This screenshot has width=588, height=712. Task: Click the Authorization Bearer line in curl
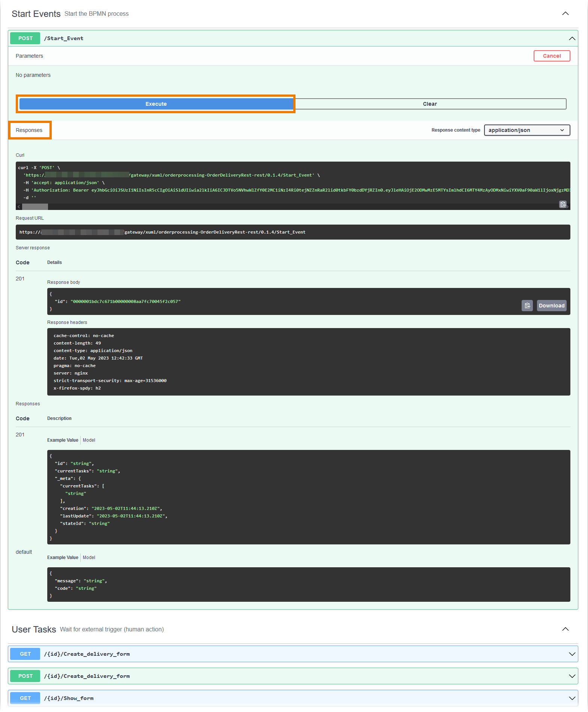[x=297, y=190]
